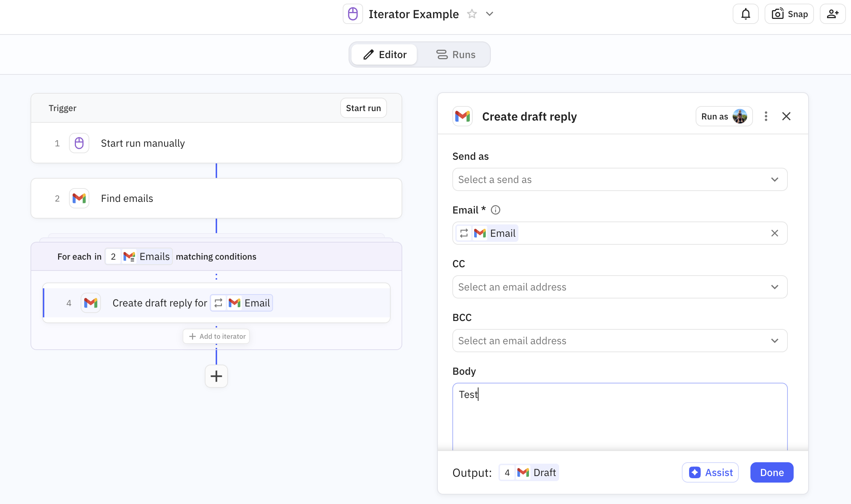Click the add collaborator icon
This screenshot has width=851, height=504.
832,14
